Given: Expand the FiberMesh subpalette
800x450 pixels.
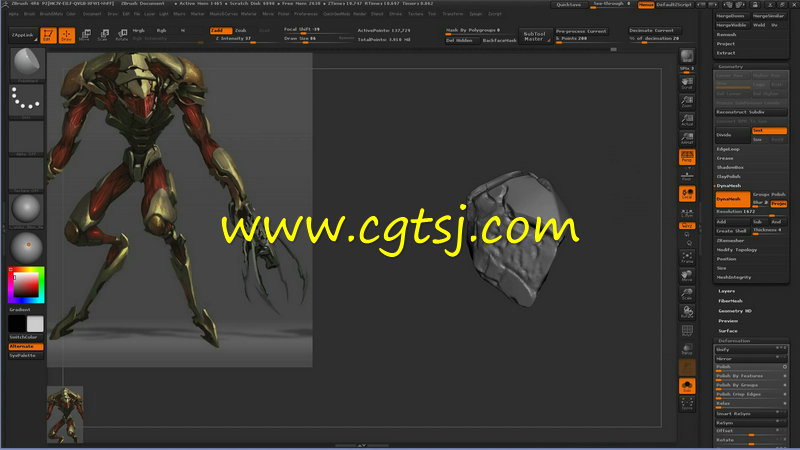Looking at the screenshot, I should point(730,301).
